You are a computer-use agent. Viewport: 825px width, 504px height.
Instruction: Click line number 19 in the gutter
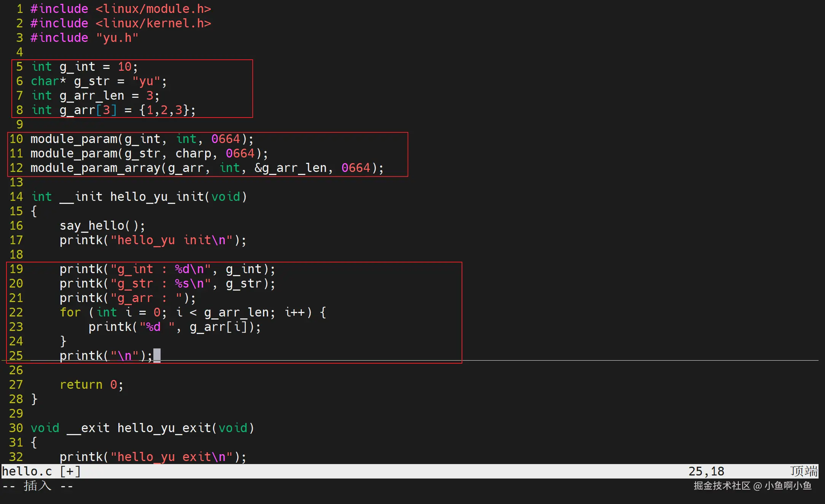pos(16,269)
